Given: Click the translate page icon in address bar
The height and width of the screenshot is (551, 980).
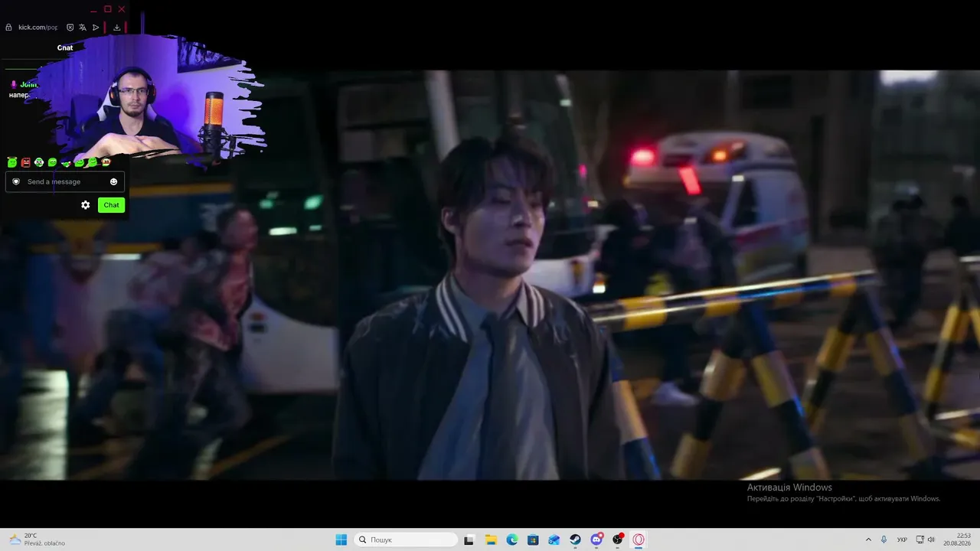Looking at the screenshot, I should pyautogui.click(x=83, y=28).
